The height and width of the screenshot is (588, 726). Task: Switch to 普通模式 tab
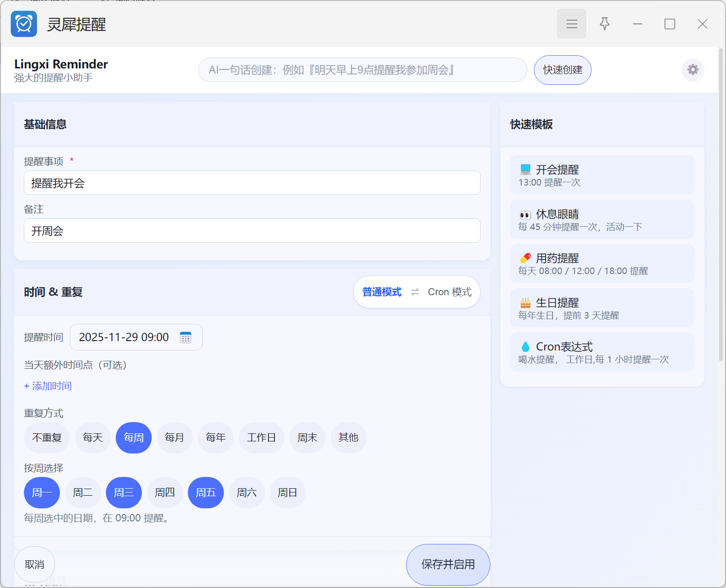click(382, 292)
